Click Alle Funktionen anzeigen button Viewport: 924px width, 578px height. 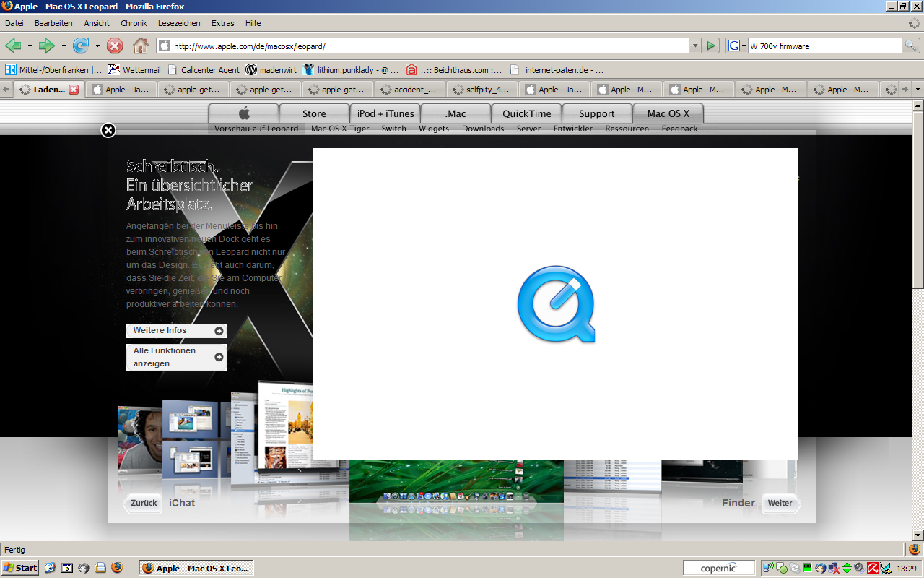point(177,357)
